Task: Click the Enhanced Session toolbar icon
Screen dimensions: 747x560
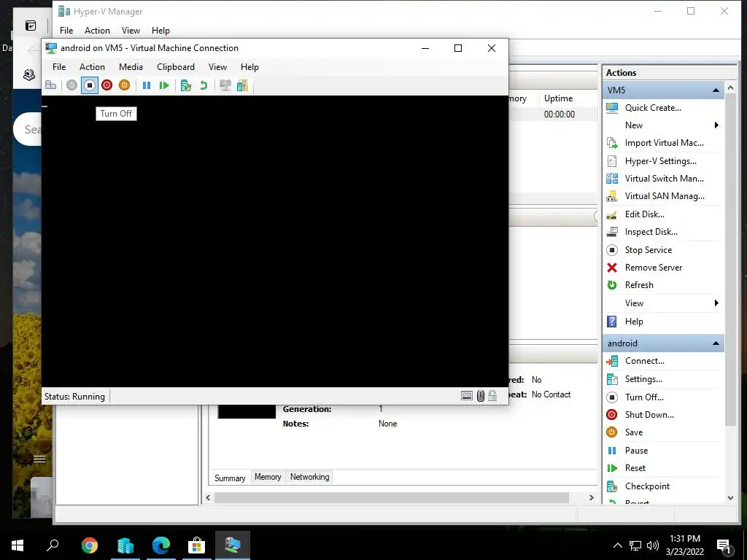Action: click(225, 85)
